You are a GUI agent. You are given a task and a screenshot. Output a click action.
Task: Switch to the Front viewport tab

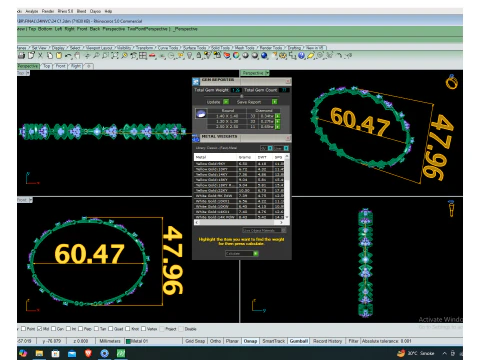[60, 66]
